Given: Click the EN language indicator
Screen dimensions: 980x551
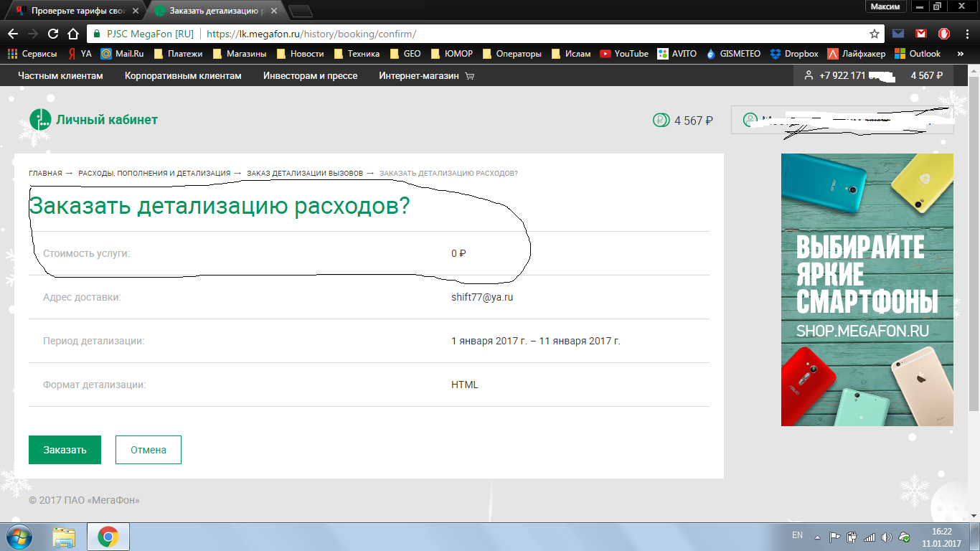Looking at the screenshot, I should click(x=797, y=535).
